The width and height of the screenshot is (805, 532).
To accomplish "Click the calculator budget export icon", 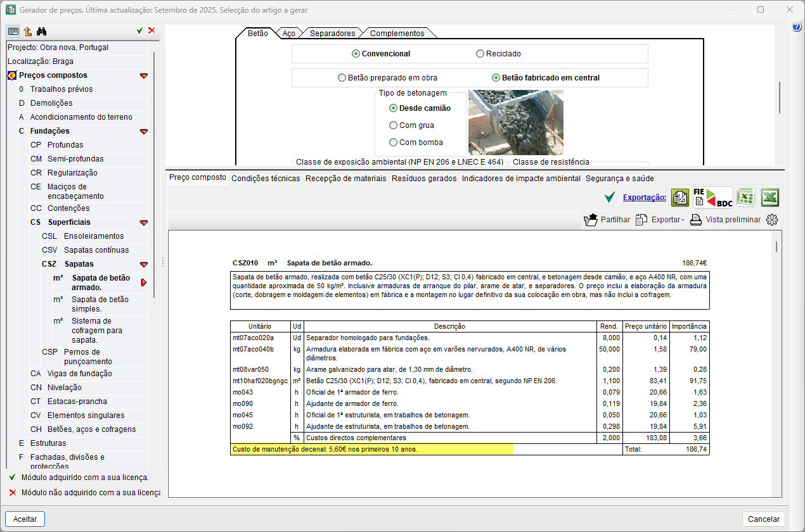I will coord(680,198).
